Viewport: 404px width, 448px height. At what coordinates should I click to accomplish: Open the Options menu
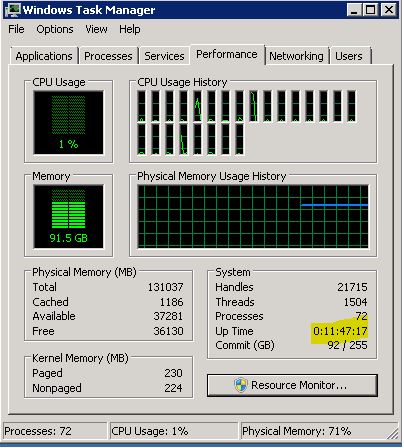coord(55,29)
